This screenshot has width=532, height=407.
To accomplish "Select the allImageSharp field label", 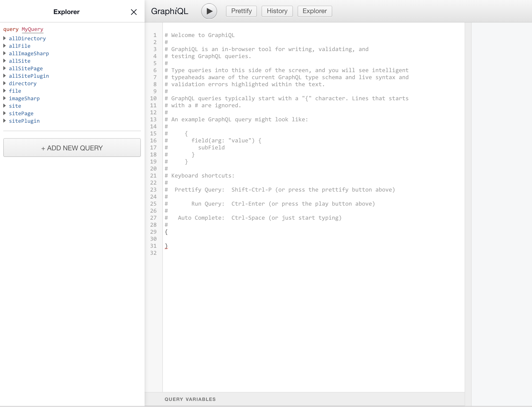I will (29, 54).
